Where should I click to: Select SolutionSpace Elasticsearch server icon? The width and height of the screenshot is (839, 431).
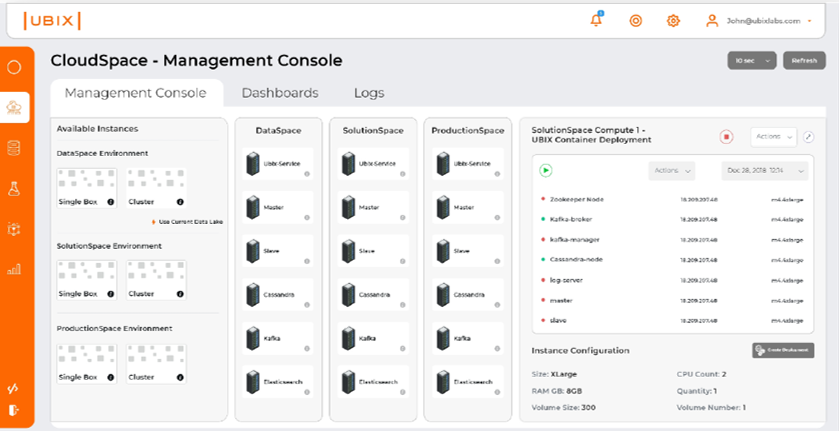tap(348, 382)
